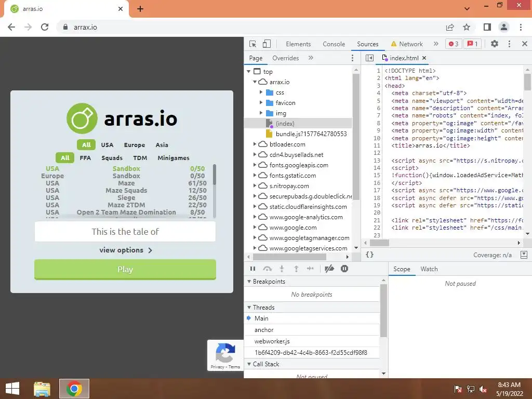This screenshot has width=532, height=399.
Task: Click the step debugger arrow icon
Action: click(x=310, y=269)
